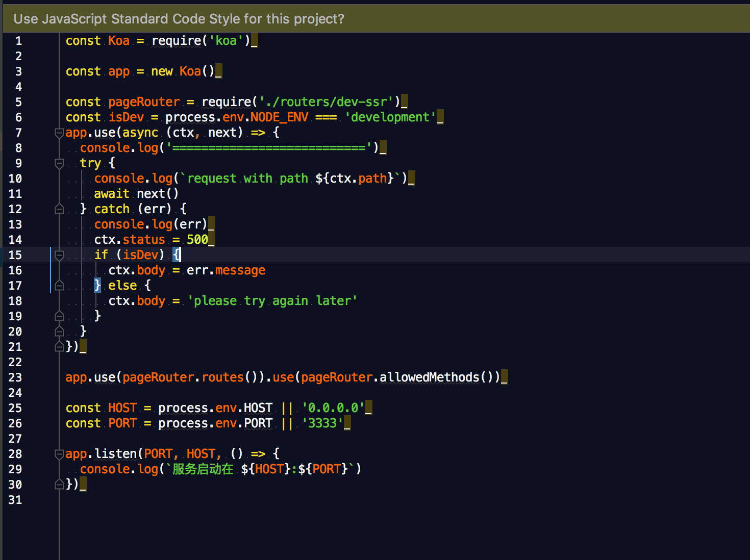Click 'console.log(err)' on line 13
750x560 pixels.
(151, 224)
